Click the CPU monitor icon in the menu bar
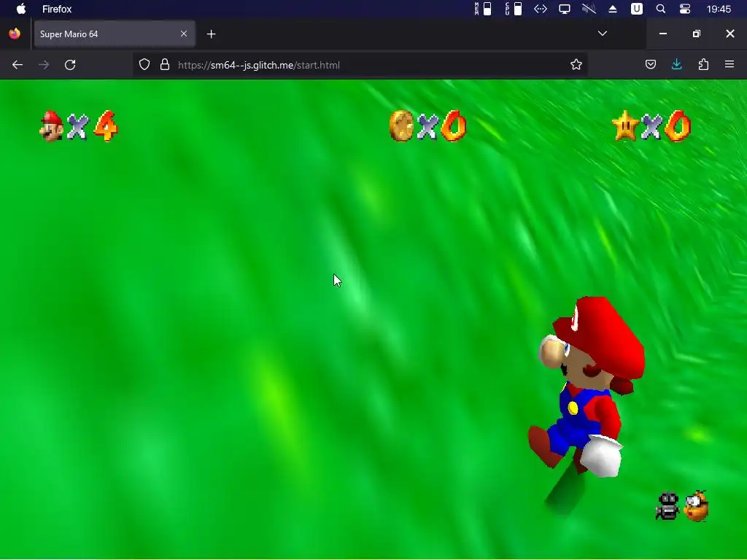Viewport: 747px width, 560px height. point(514,9)
